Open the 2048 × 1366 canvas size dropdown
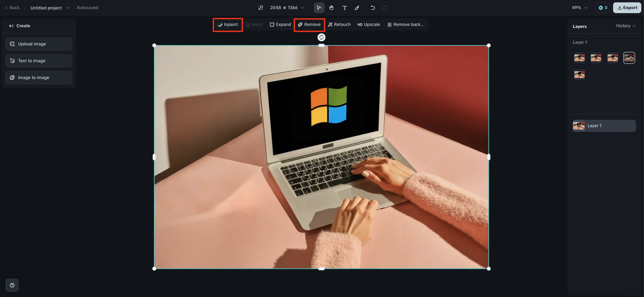This screenshot has height=297, width=644. click(x=287, y=8)
